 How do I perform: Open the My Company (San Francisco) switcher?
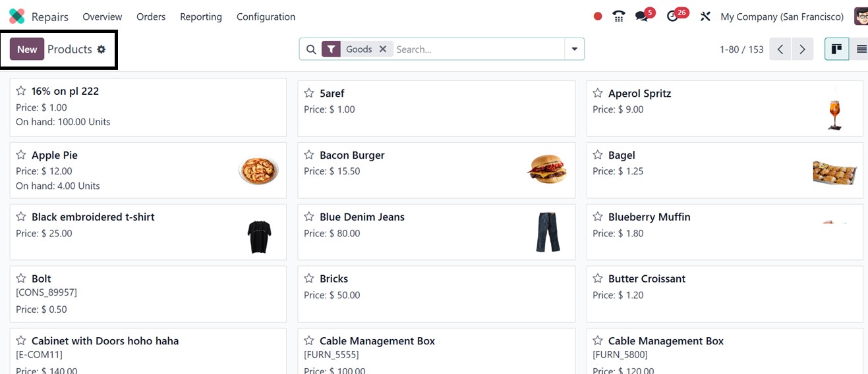pos(782,16)
